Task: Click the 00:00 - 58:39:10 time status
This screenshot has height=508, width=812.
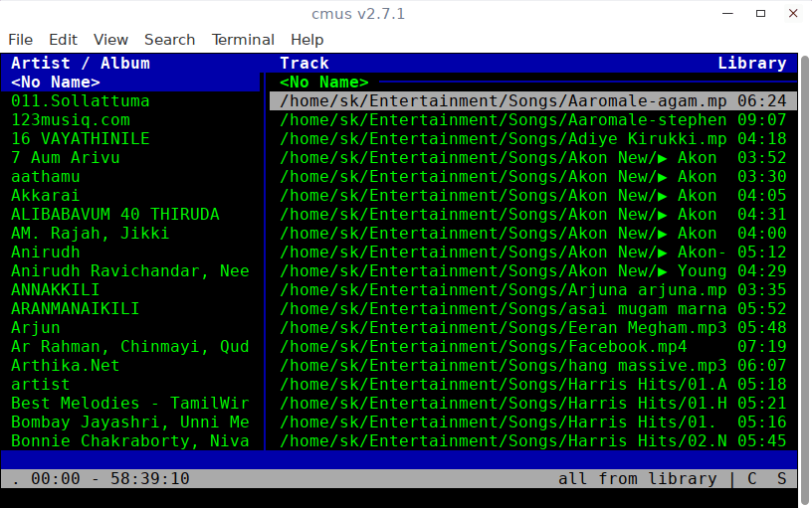Action: click(110, 478)
